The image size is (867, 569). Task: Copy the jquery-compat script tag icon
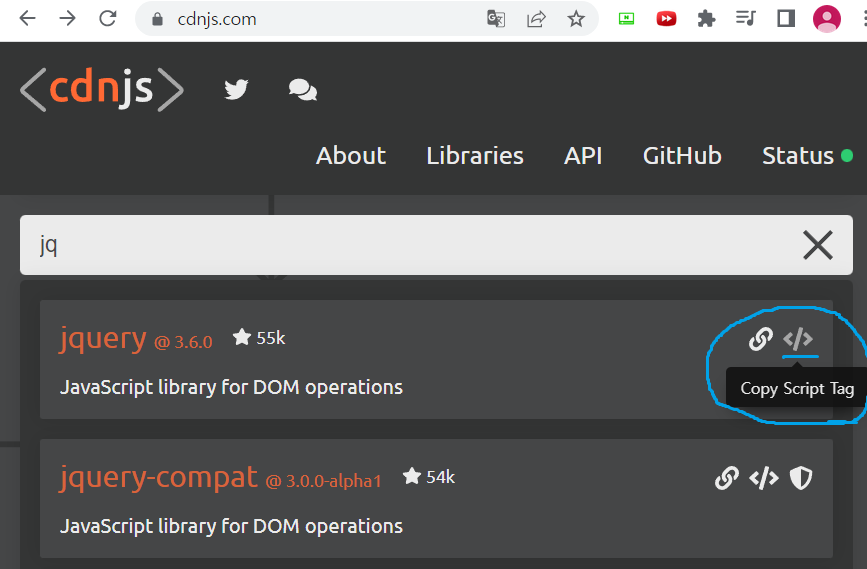tap(764, 478)
